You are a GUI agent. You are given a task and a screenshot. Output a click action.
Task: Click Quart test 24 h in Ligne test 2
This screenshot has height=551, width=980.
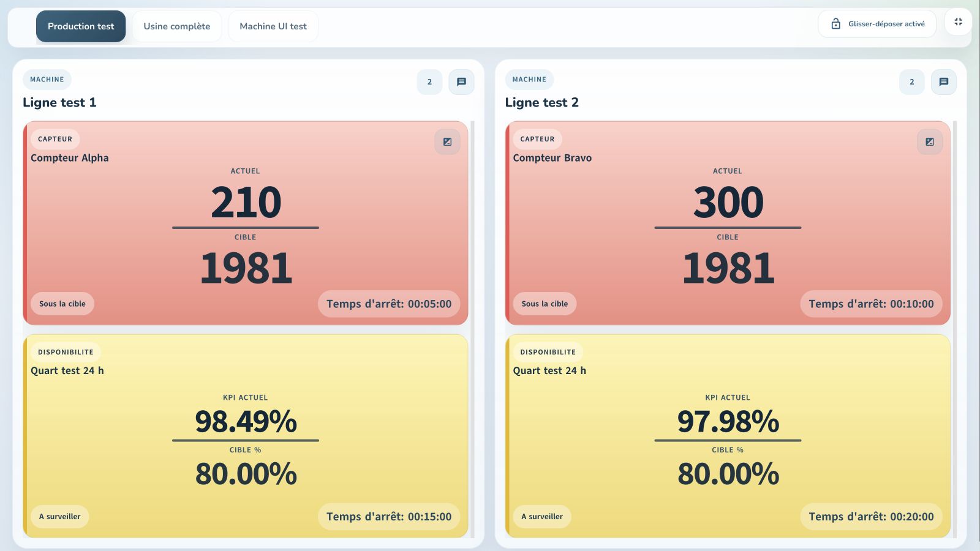pyautogui.click(x=549, y=371)
